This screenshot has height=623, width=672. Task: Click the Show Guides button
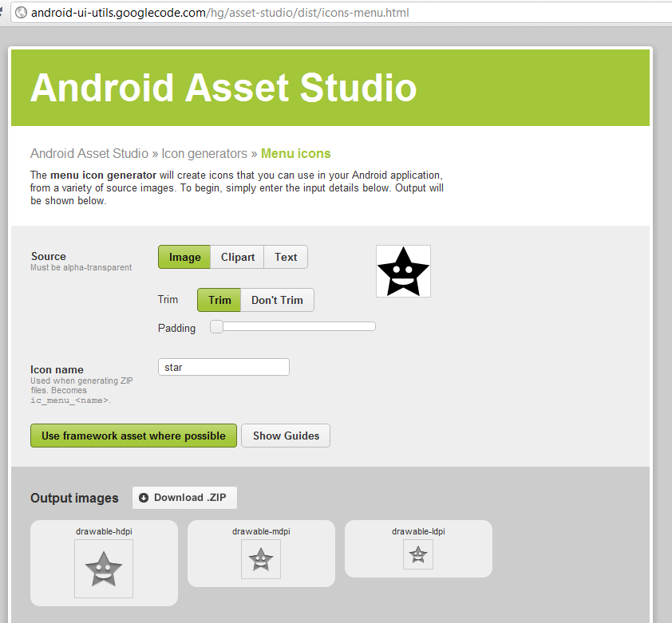(x=285, y=436)
